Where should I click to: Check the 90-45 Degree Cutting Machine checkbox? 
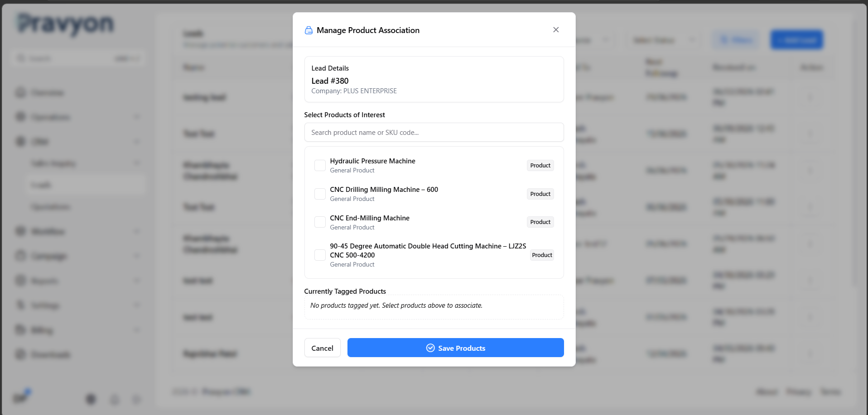click(320, 255)
